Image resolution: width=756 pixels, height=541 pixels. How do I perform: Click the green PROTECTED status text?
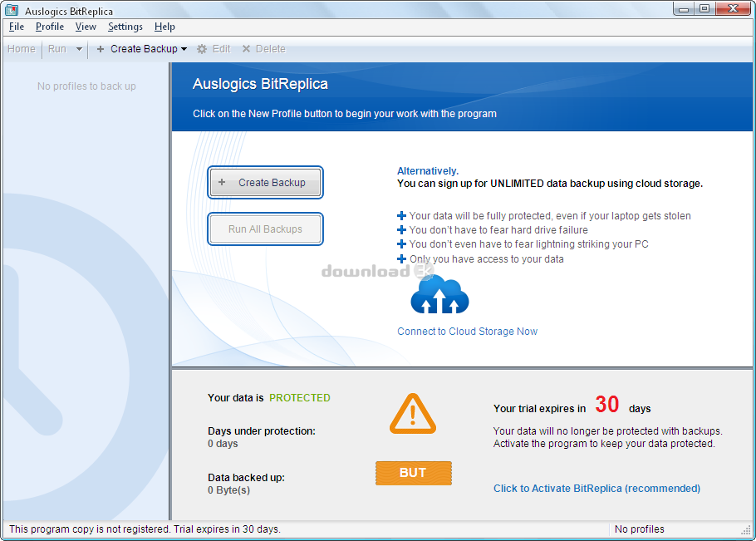click(x=299, y=398)
